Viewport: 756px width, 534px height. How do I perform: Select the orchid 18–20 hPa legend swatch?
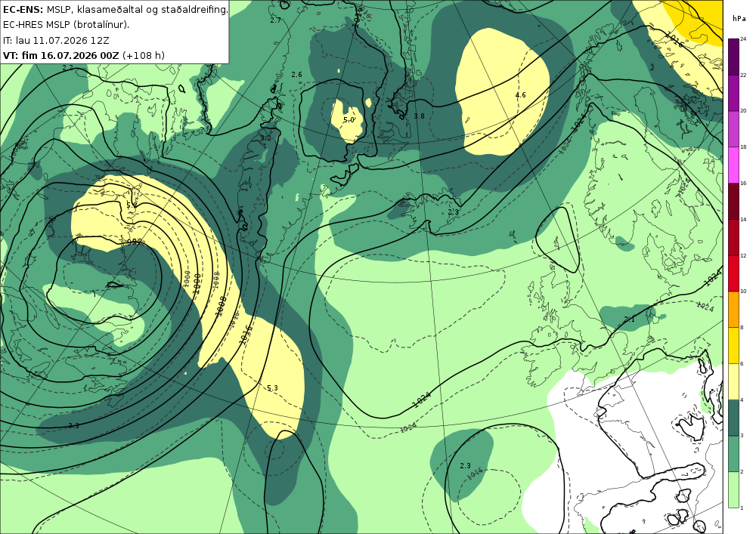click(x=733, y=129)
